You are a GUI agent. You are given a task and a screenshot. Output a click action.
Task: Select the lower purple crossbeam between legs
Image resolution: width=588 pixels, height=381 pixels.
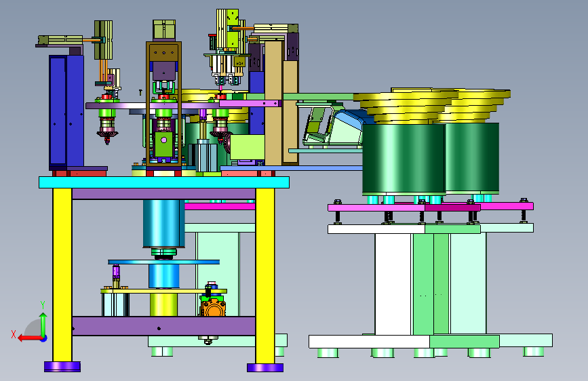tap(163, 325)
